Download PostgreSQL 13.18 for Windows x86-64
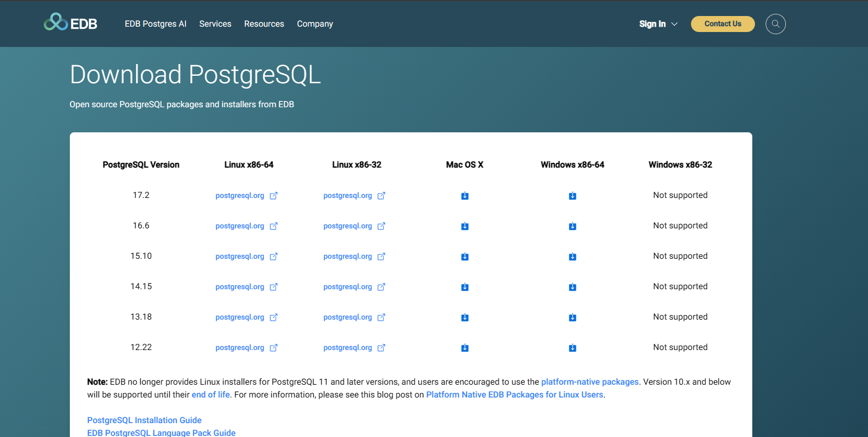868x437 pixels. point(573,317)
